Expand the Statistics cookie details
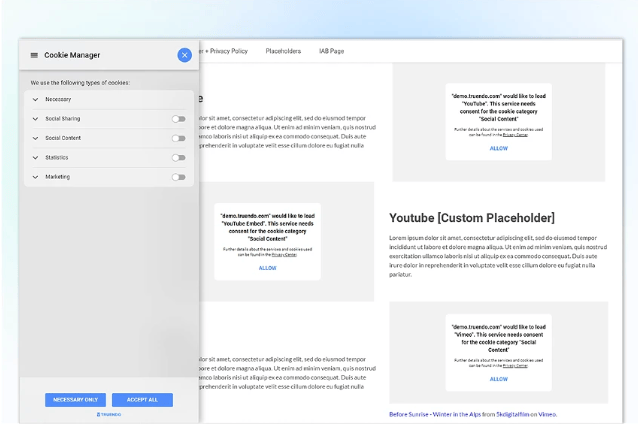 [x=36, y=157]
